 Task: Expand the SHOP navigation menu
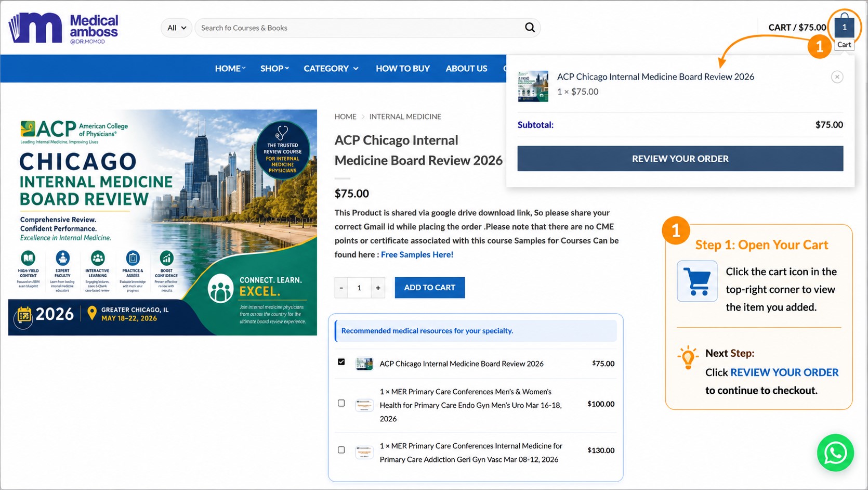click(x=274, y=68)
